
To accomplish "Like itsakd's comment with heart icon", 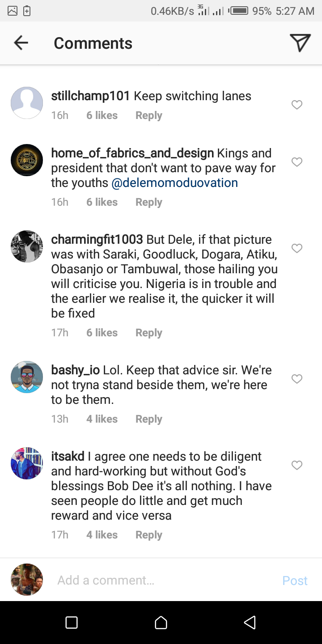I will click(x=297, y=466).
